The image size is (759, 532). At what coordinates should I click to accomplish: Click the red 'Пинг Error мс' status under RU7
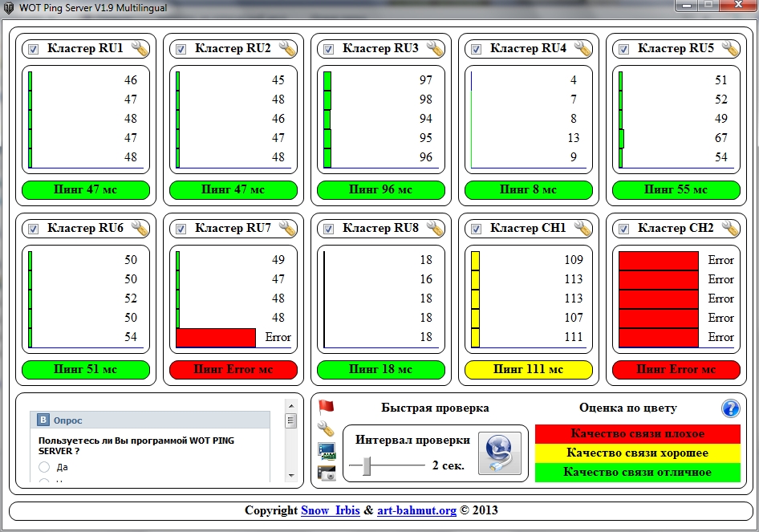tap(233, 370)
